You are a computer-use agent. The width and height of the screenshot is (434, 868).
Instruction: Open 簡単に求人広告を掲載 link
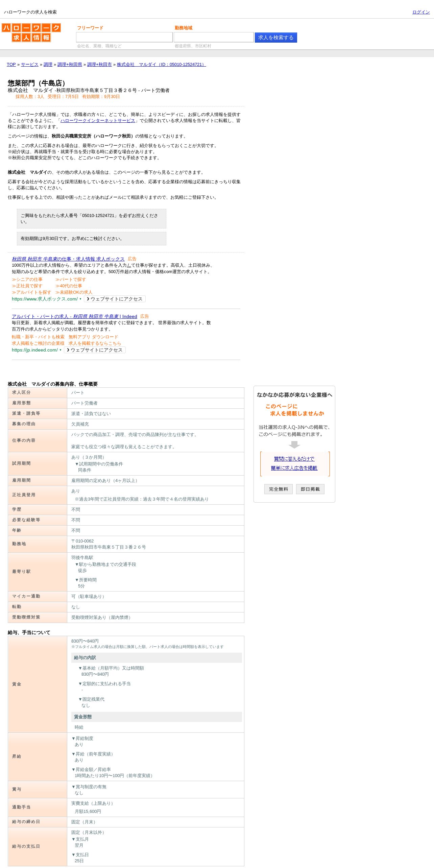(294, 468)
